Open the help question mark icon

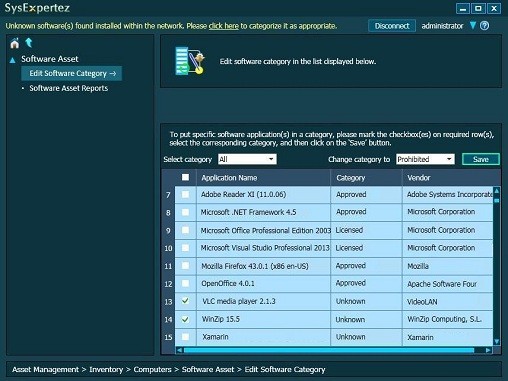tap(485, 26)
